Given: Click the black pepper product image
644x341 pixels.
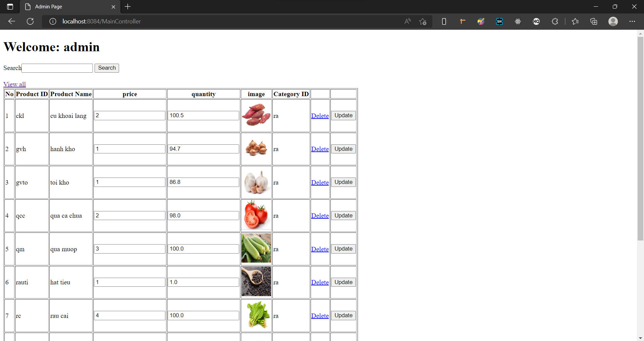Looking at the screenshot, I should click(x=256, y=282).
